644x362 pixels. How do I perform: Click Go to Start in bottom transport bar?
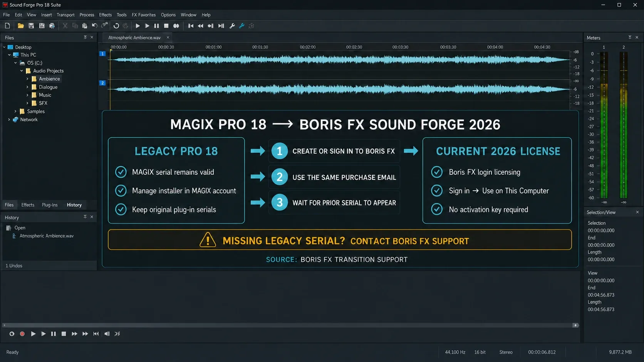(x=96, y=334)
